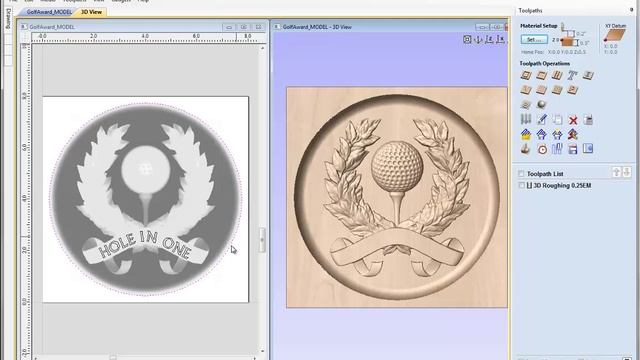Click the 2D view vertical scrollbar down arrow
Screen dimensions: 640x360
coord(262,351)
